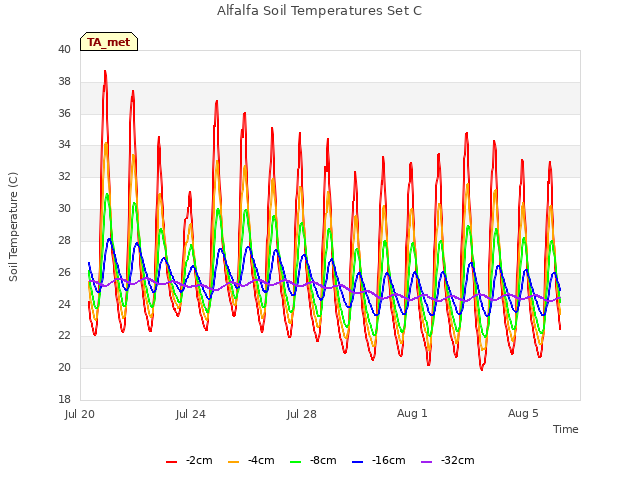The image size is (640, 480).
Task: Click the red -2cm legend color marker
Action: (171, 462)
